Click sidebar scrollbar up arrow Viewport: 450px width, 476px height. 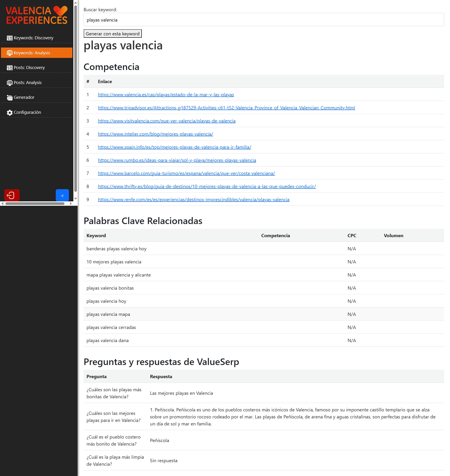click(x=75, y=3)
